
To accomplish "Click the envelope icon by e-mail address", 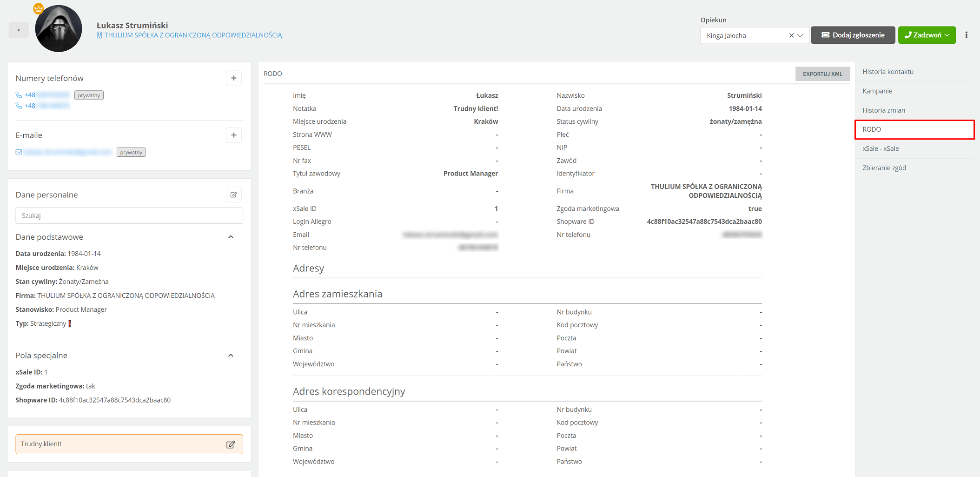I will [19, 152].
